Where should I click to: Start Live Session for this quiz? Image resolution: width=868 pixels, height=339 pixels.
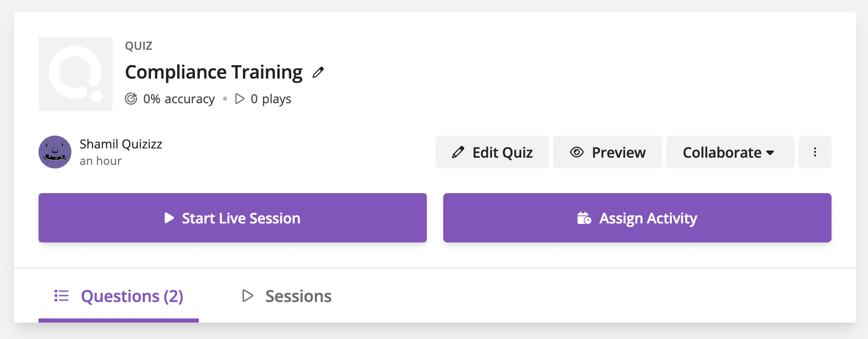tap(233, 218)
